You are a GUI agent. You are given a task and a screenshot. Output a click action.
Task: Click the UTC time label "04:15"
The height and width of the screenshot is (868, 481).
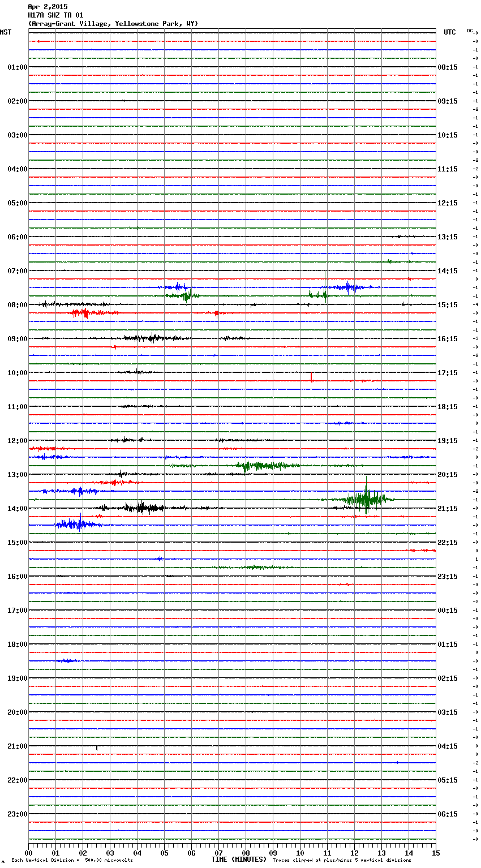[x=448, y=746]
